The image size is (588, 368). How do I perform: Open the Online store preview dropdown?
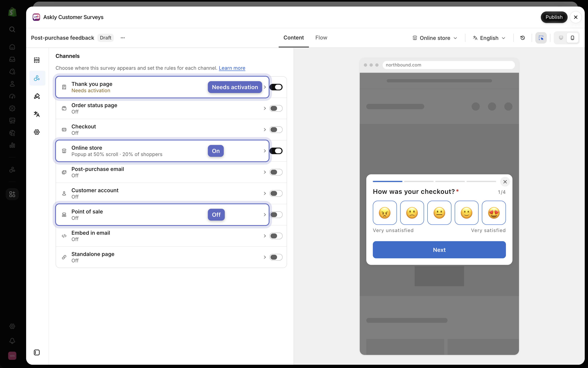tap(435, 38)
